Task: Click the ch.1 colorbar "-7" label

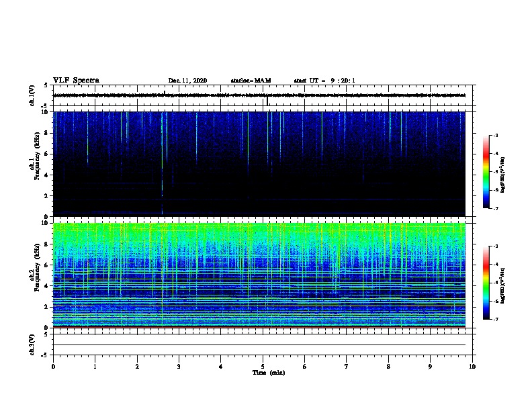Action: [495, 208]
